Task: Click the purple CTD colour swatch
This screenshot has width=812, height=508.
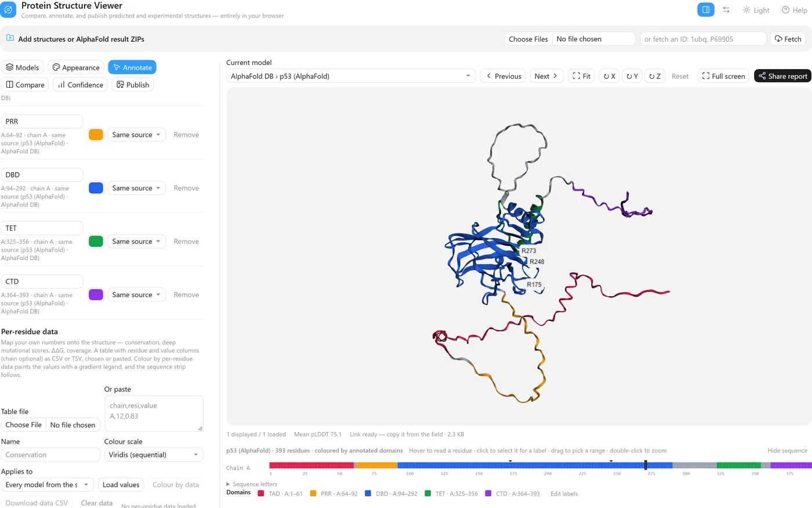Action: 96,295
